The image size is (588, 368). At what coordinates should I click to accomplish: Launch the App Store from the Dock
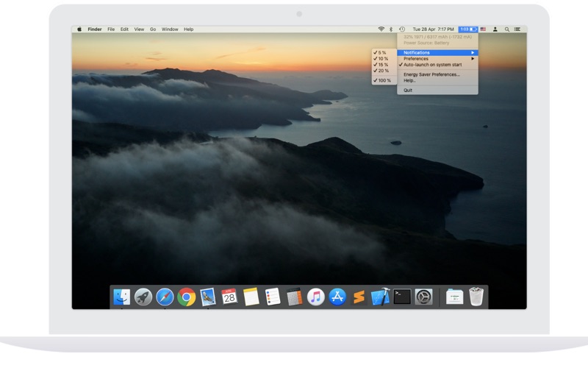point(337,297)
